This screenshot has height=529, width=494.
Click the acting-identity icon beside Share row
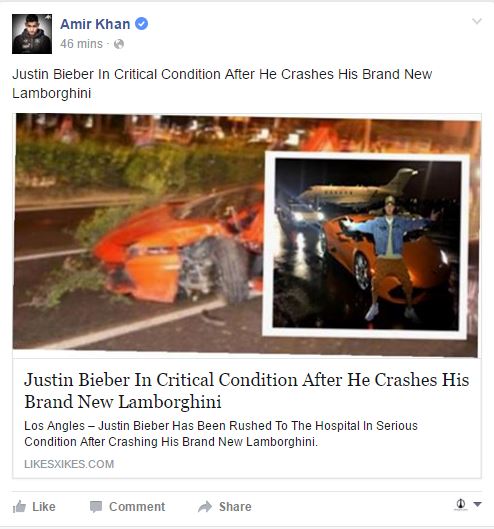point(461,504)
